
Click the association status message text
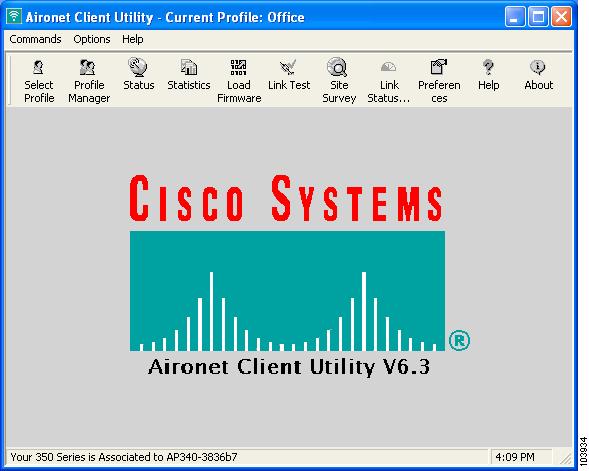124,457
